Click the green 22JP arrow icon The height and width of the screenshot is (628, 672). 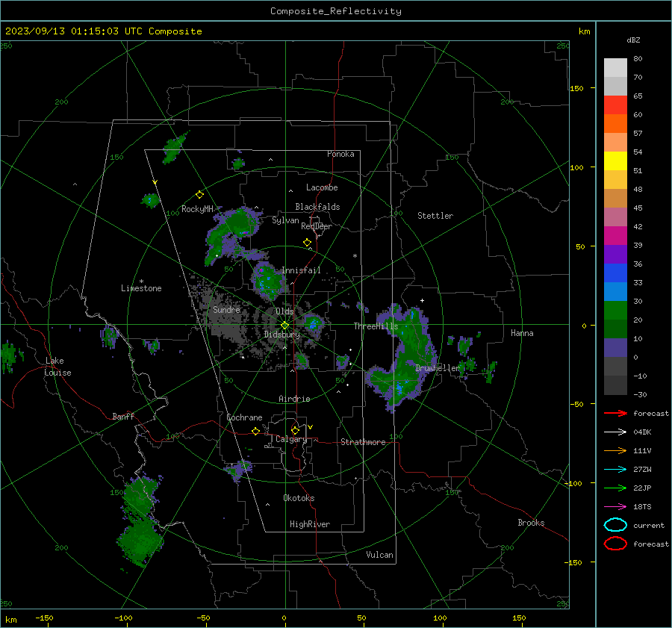(615, 488)
